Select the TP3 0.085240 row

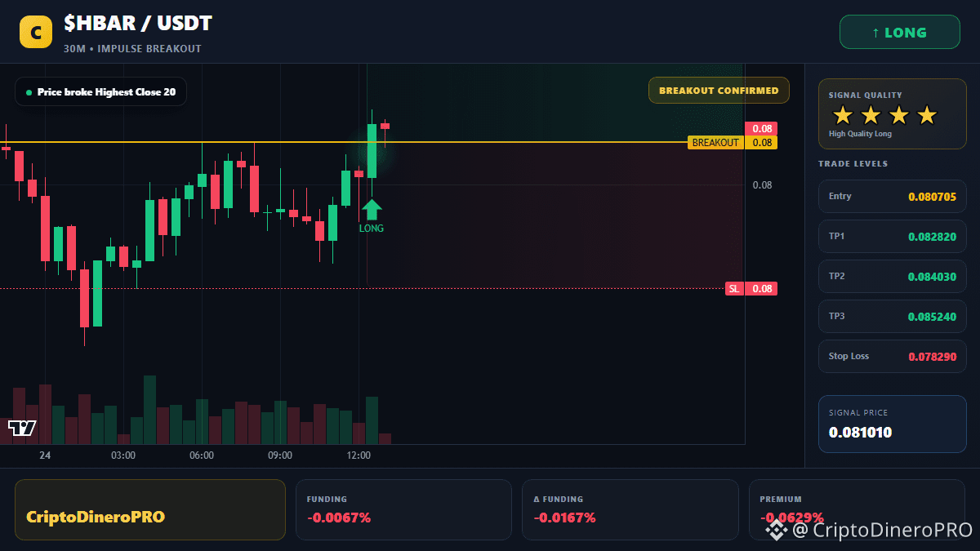click(892, 317)
